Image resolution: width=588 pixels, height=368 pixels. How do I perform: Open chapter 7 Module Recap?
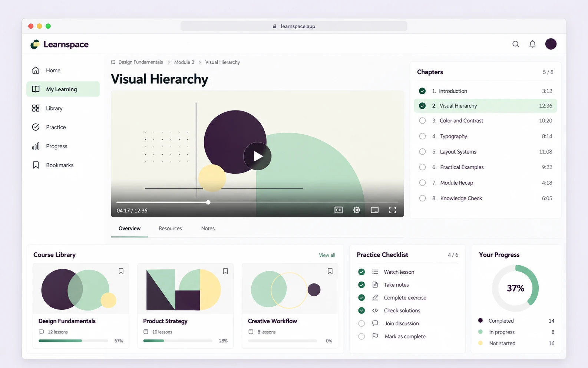tap(485, 183)
